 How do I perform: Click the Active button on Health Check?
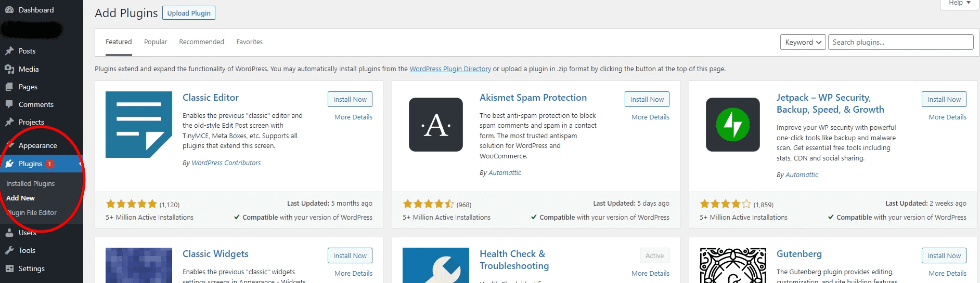click(654, 255)
